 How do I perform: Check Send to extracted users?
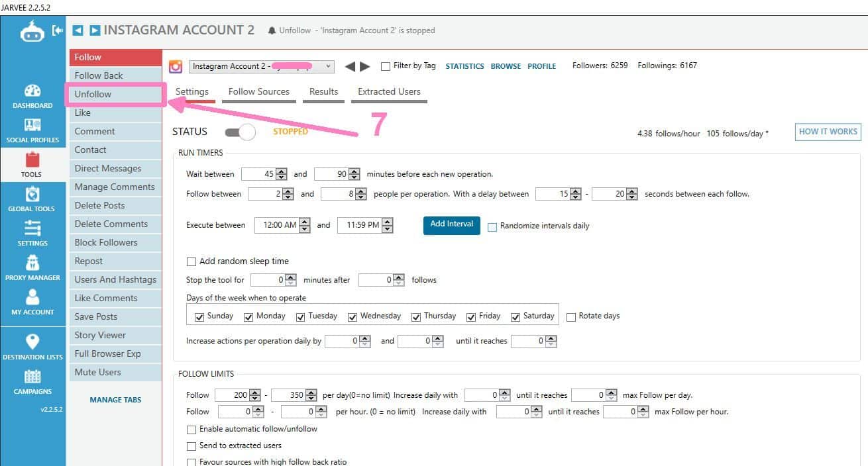pos(191,446)
